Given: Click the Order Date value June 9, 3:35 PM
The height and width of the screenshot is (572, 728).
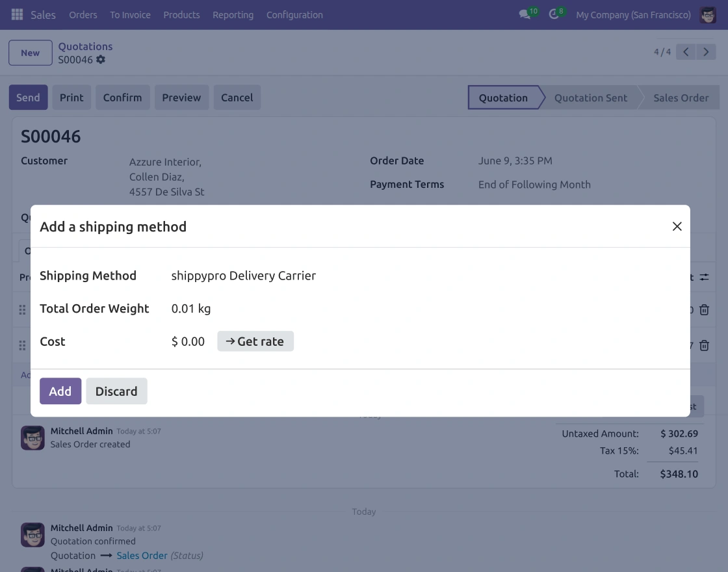Looking at the screenshot, I should tap(515, 161).
